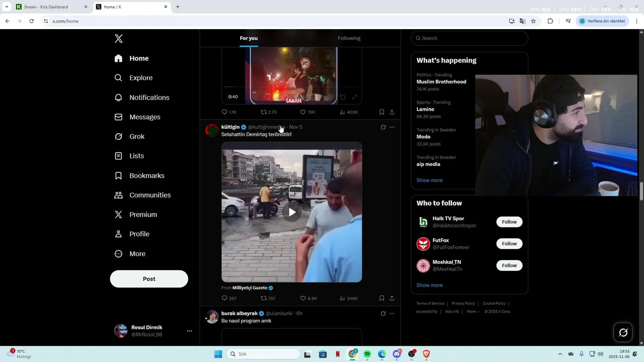This screenshot has height=362, width=644.
Task: Open the Terms of Service link
Action: tap(430, 304)
